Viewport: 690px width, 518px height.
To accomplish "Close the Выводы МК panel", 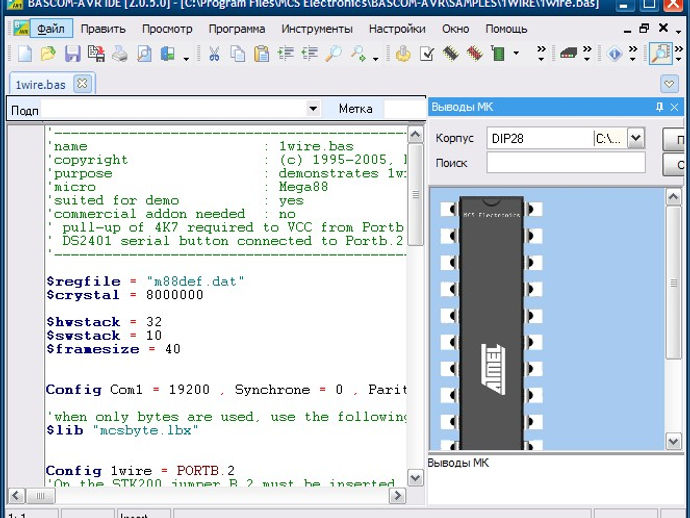I will tap(674, 107).
